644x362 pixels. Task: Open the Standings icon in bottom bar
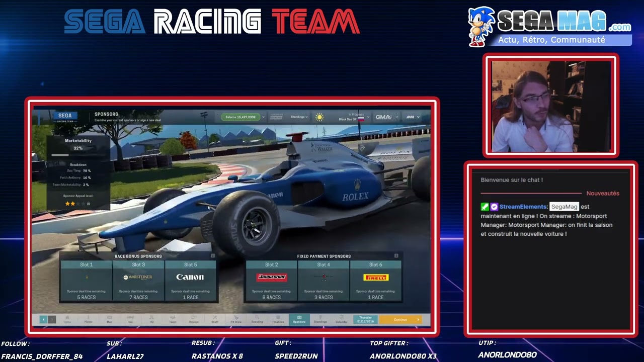click(x=320, y=319)
